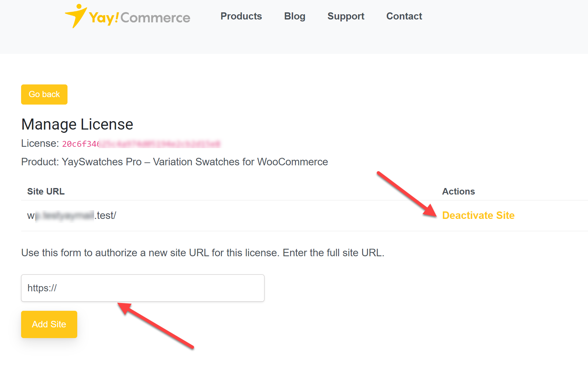Screen dimensions: 588x366
Task: Click the Manage License heading
Action: click(77, 124)
